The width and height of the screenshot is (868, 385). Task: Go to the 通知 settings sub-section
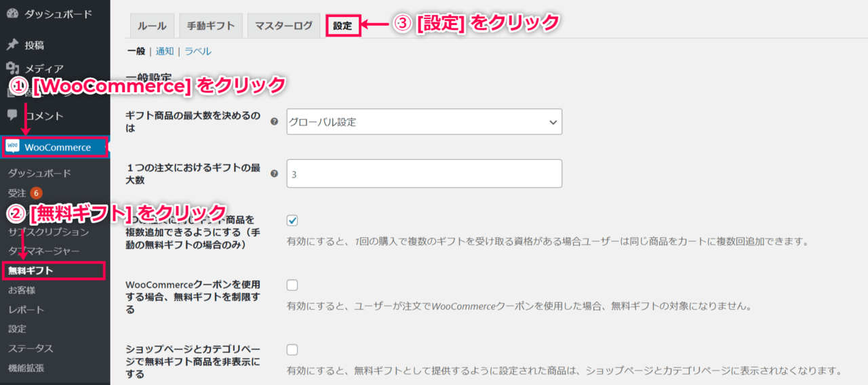pyautogui.click(x=165, y=51)
